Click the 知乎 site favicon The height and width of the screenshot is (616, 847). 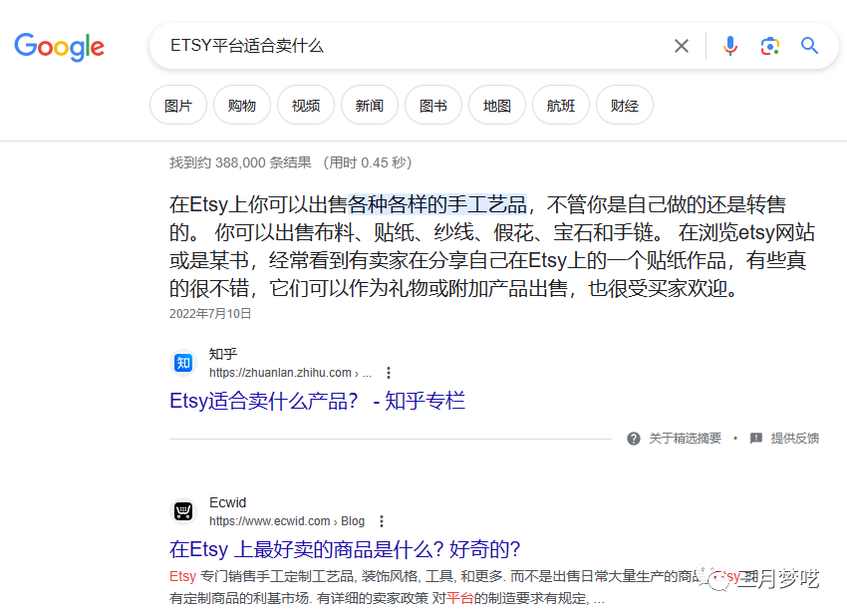(x=183, y=363)
